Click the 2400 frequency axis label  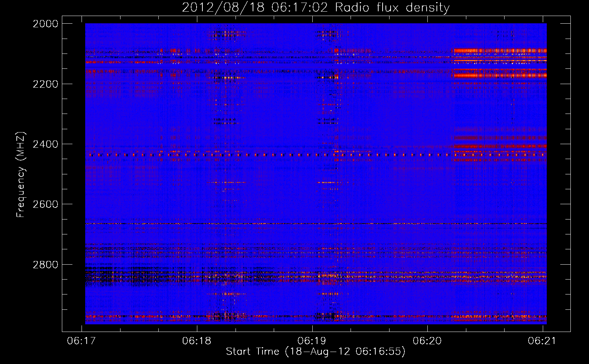point(46,144)
